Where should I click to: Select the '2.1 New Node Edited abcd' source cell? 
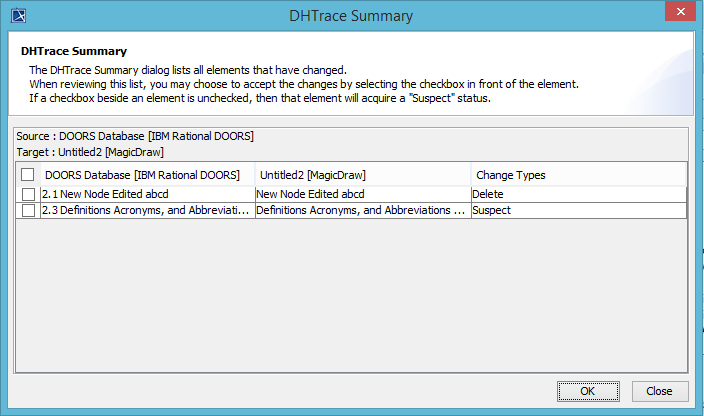coord(148,194)
